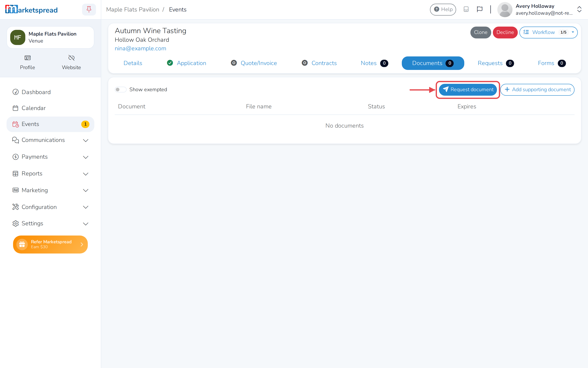The width and height of the screenshot is (588, 368).
Task: Toggle the Show exempted switch
Action: point(120,90)
